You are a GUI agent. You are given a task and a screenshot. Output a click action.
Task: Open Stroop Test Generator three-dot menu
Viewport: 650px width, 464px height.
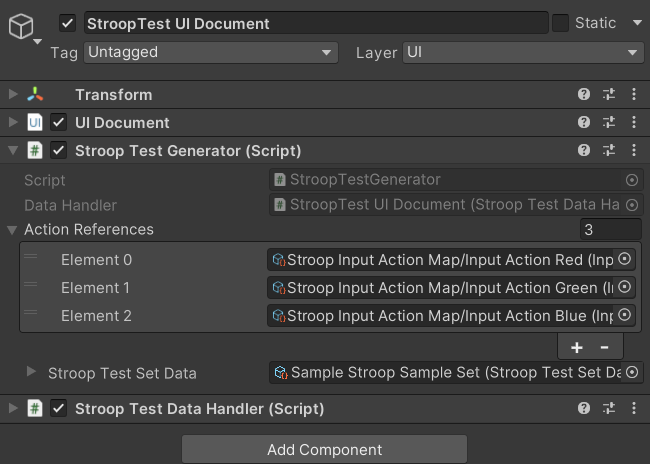tap(634, 150)
